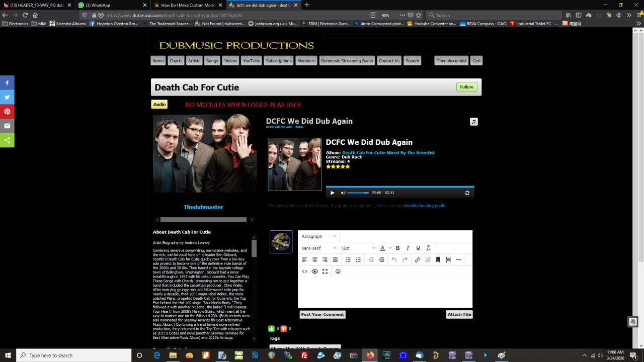Screen dimensions: 644x362
Task: Open the Cart menu item
Action: point(476,61)
